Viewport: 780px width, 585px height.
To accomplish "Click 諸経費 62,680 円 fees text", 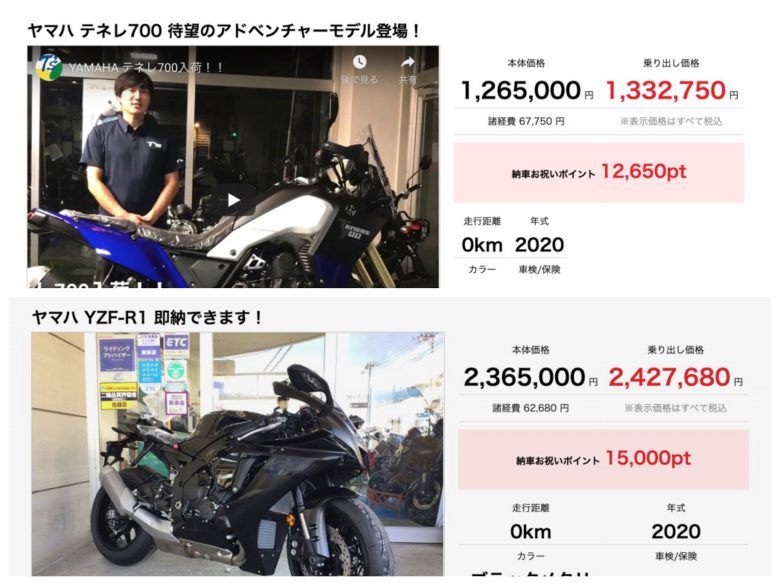I will (531, 408).
